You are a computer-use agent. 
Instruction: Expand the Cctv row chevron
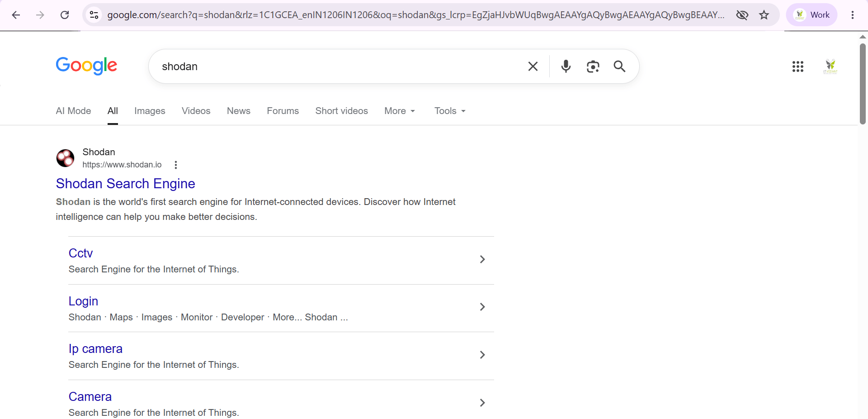pyautogui.click(x=482, y=259)
